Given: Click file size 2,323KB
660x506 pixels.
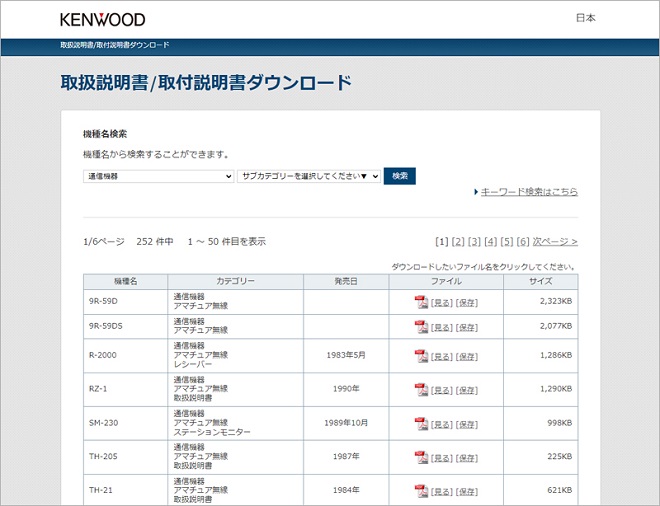Looking at the screenshot, I should [x=556, y=301].
